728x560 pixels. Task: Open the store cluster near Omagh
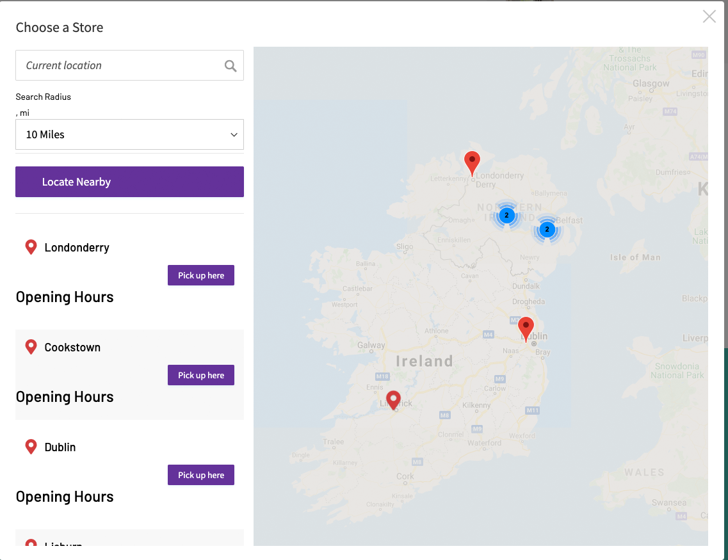pos(506,215)
